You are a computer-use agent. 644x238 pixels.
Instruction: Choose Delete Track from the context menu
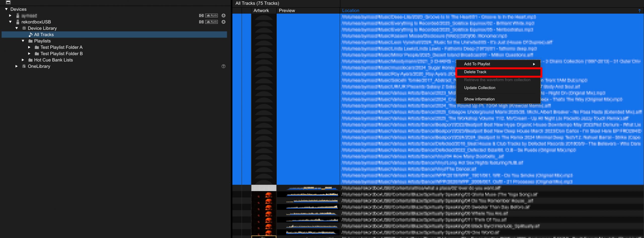pos(475,72)
